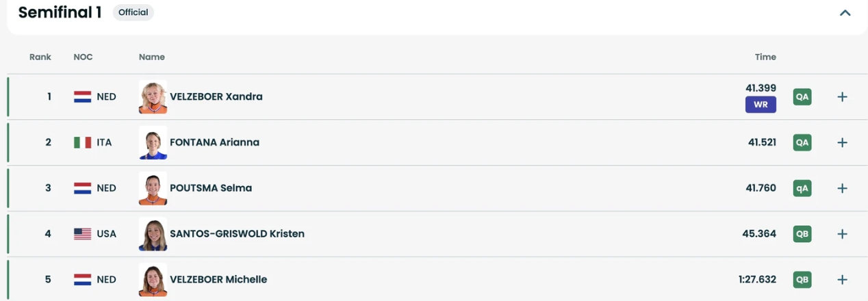Click the qA badge for Selma Poutsma

802,188
